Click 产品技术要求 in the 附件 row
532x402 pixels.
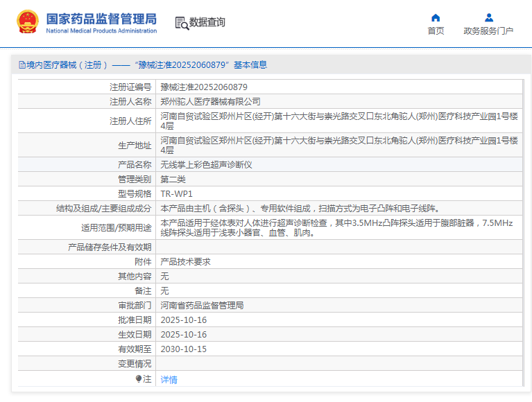(185, 262)
